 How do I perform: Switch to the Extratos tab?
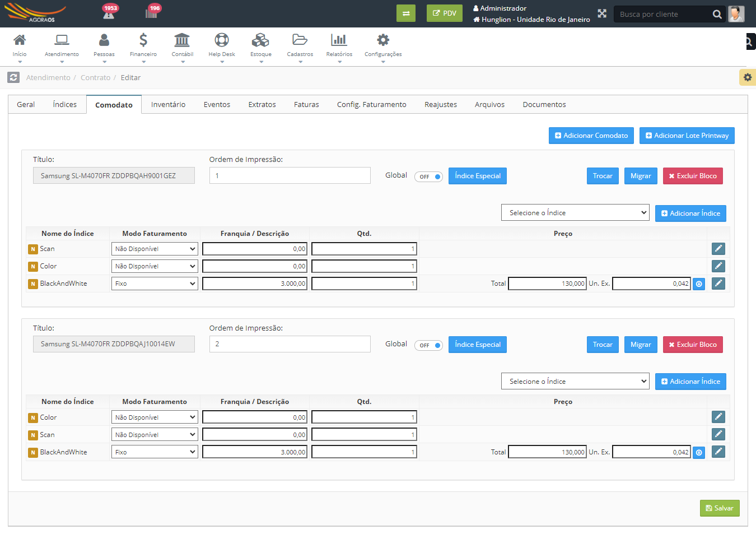click(x=262, y=105)
